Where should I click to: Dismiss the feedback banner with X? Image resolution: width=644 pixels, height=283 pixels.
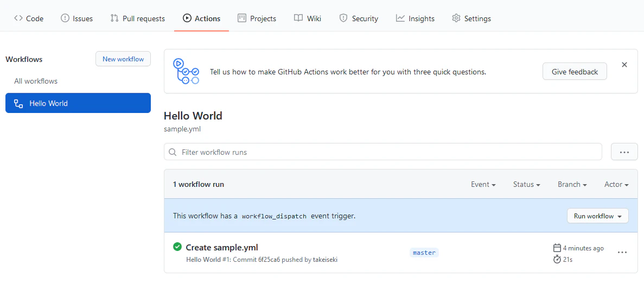(624, 65)
